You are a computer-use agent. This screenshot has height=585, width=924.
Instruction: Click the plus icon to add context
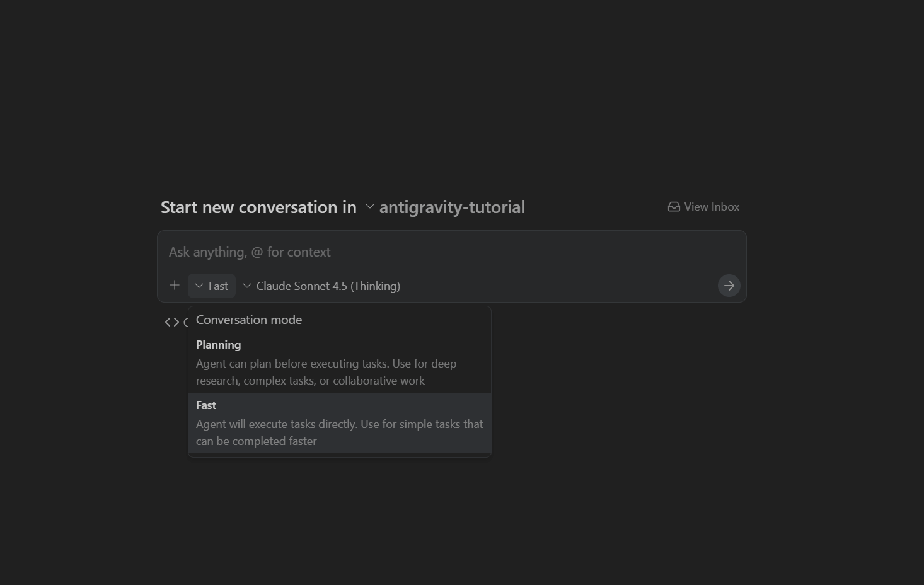[x=175, y=286]
